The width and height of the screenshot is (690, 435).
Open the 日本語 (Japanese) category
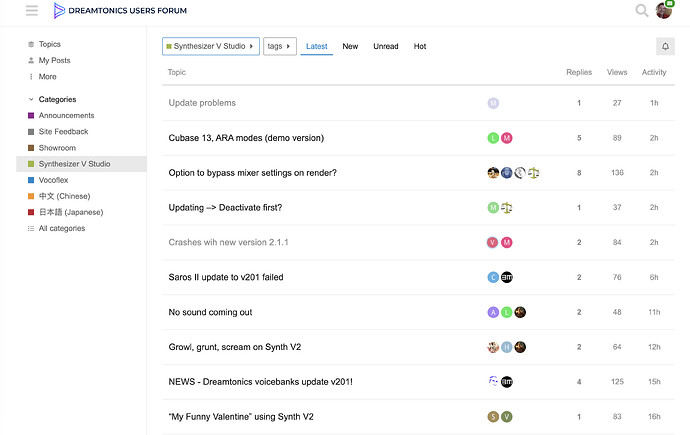click(70, 212)
